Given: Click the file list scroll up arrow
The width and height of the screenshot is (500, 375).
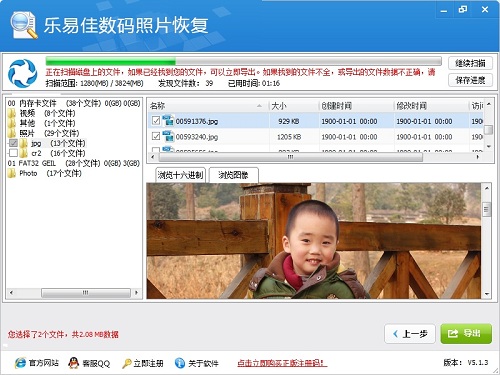Looking at the screenshot, I should pyautogui.click(x=489, y=104).
